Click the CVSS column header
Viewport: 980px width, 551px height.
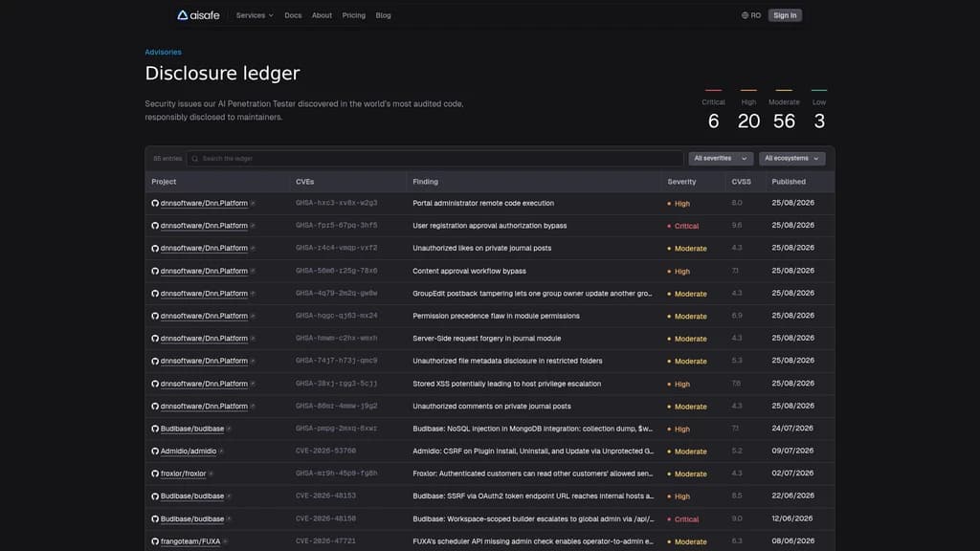(742, 182)
